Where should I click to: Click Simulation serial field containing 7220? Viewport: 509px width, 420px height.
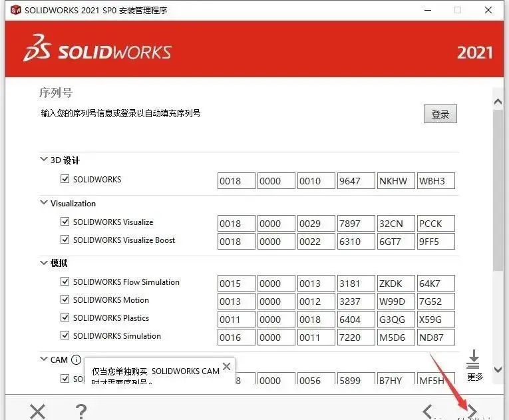tap(356, 337)
